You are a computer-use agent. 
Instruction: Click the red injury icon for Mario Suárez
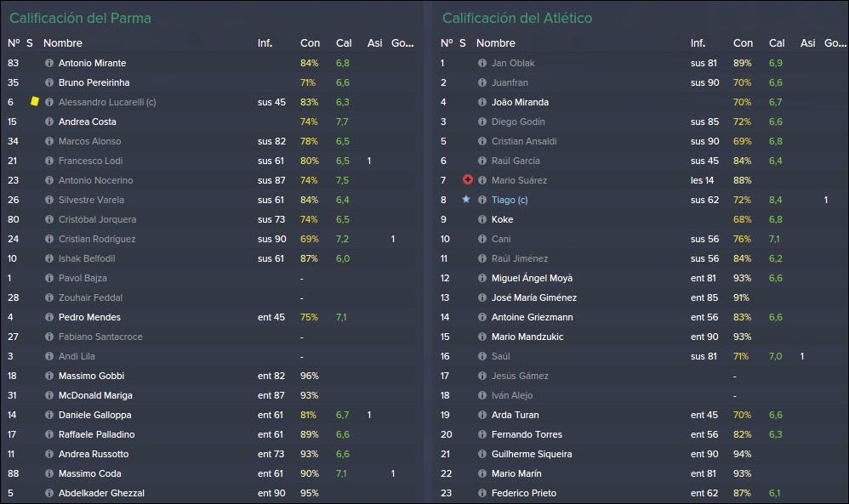pos(468,179)
